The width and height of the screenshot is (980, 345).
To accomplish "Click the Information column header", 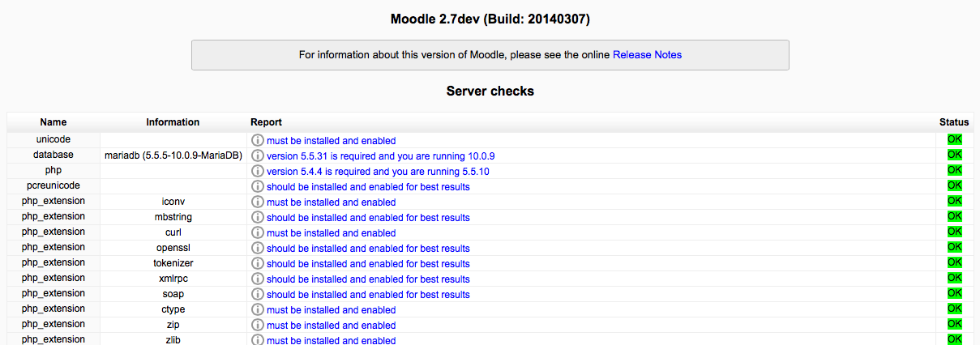I will 173,122.
